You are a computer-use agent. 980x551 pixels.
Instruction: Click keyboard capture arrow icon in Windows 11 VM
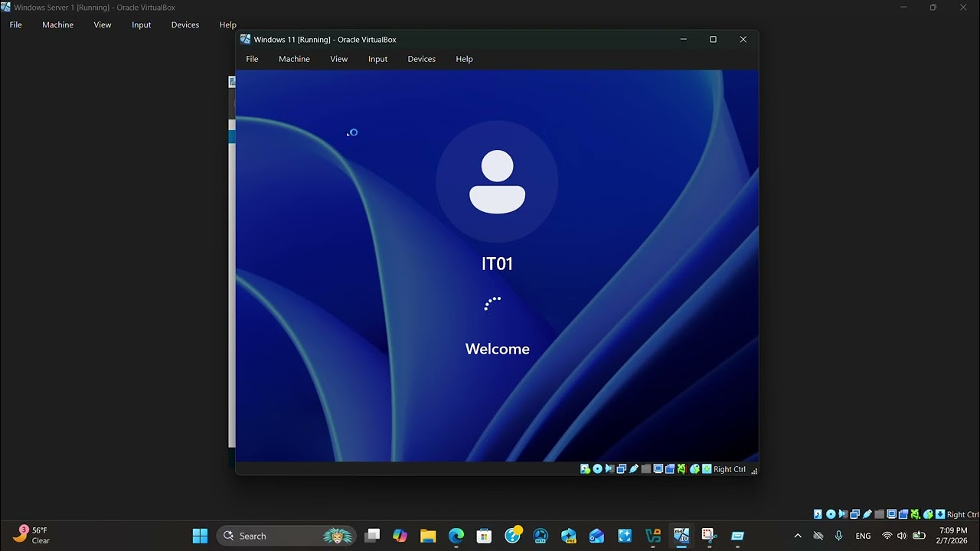click(707, 469)
